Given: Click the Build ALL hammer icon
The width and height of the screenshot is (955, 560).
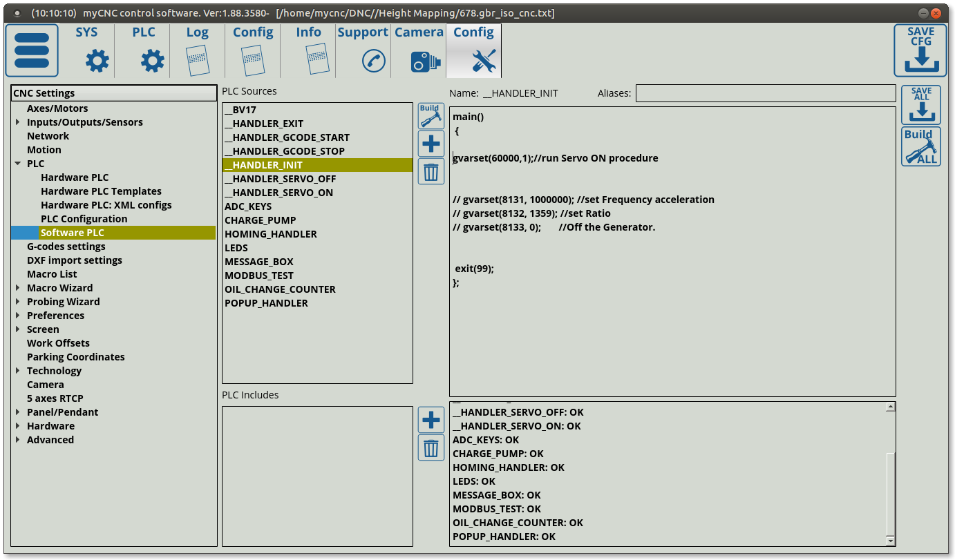Looking at the screenshot, I should (x=920, y=146).
